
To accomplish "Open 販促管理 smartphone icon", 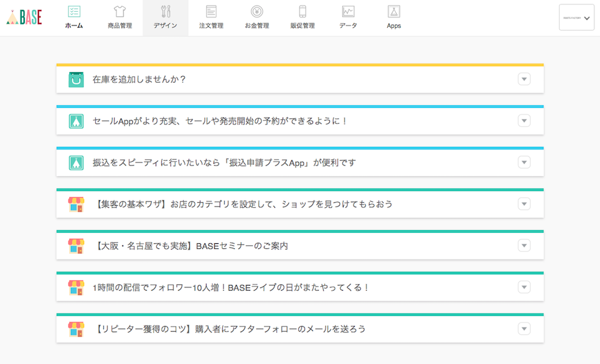I will pyautogui.click(x=302, y=12).
